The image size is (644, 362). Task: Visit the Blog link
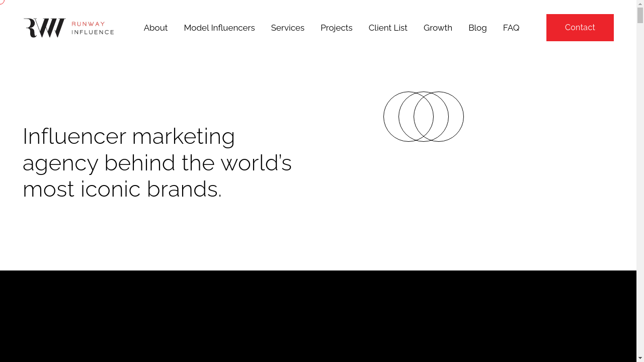[x=477, y=28]
